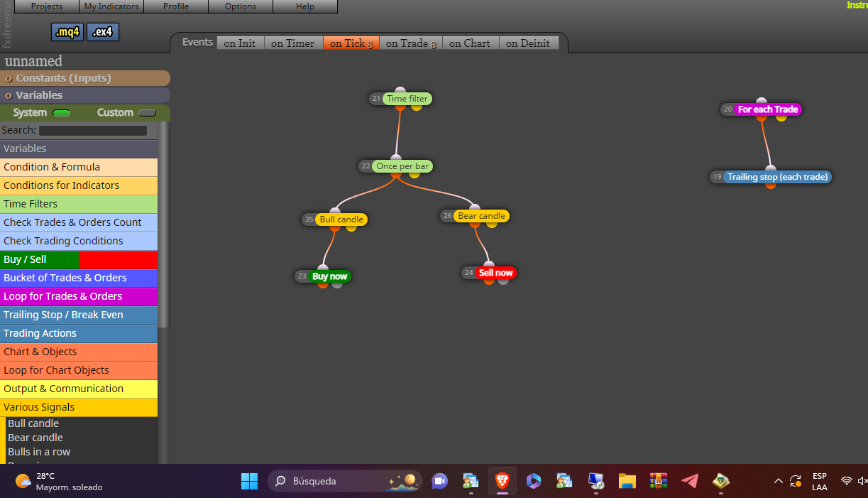Switch to the on Trade event tab
This screenshot has width=868, height=498.
(x=411, y=43)
